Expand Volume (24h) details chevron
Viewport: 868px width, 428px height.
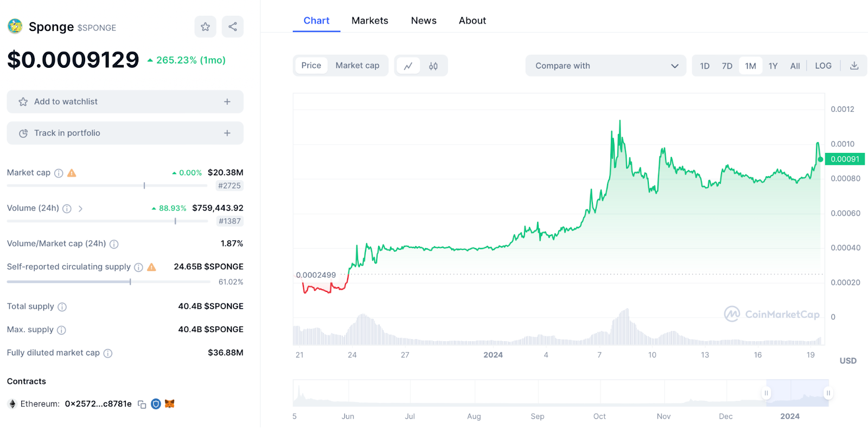pyautogui.click(x=80, y=208)
